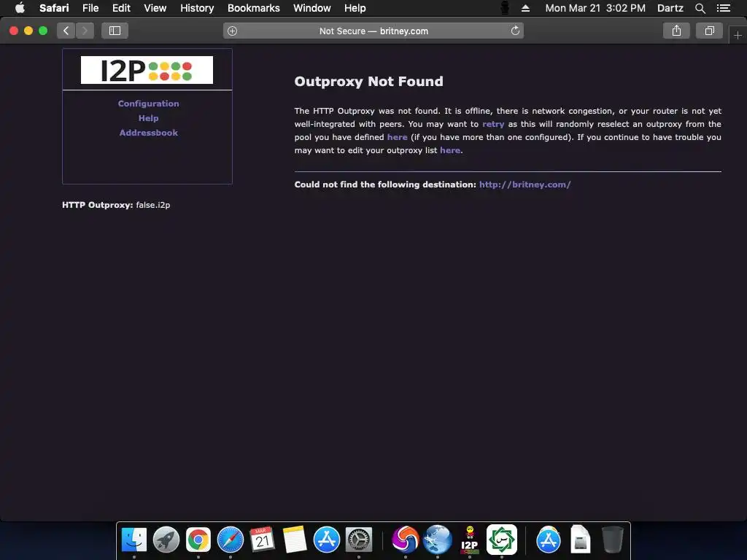Click the plus icon in address bar
The width and height of the screenshot is (747, 560).
click(x=232, y=31)
